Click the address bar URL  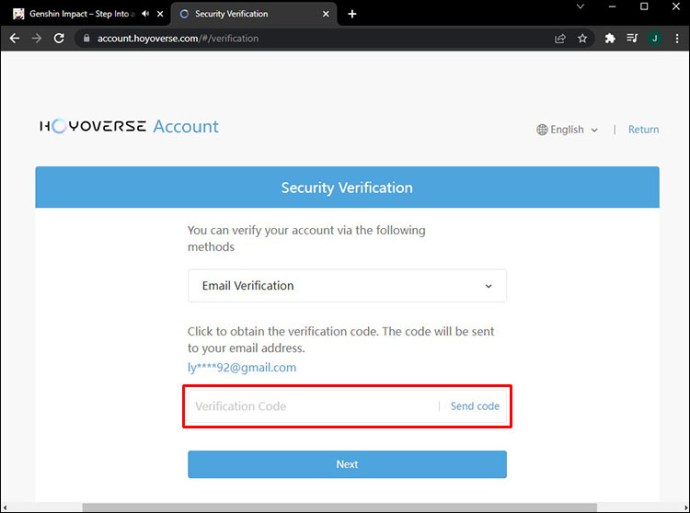[x=180, y=38]
